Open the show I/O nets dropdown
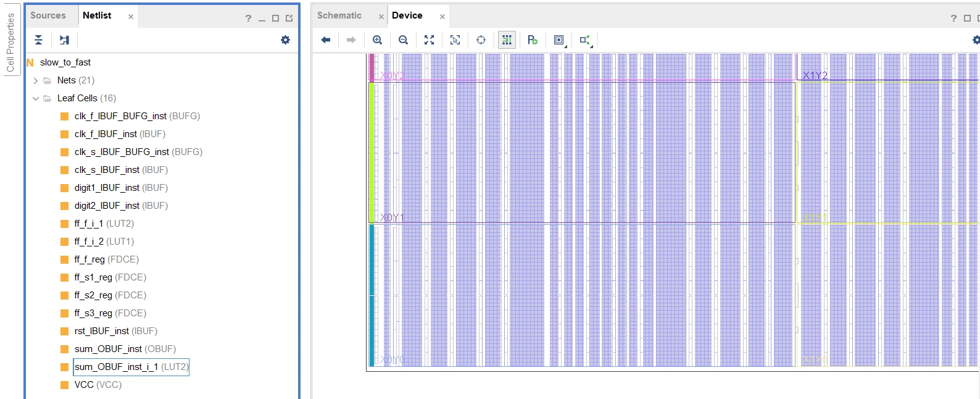980x399 pixels. (x=585, y=40)
